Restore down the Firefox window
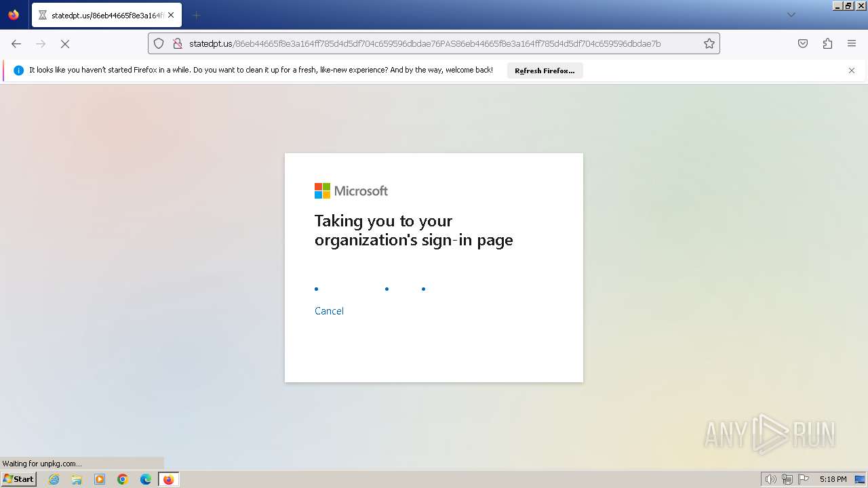 click(x=848, y=5)
